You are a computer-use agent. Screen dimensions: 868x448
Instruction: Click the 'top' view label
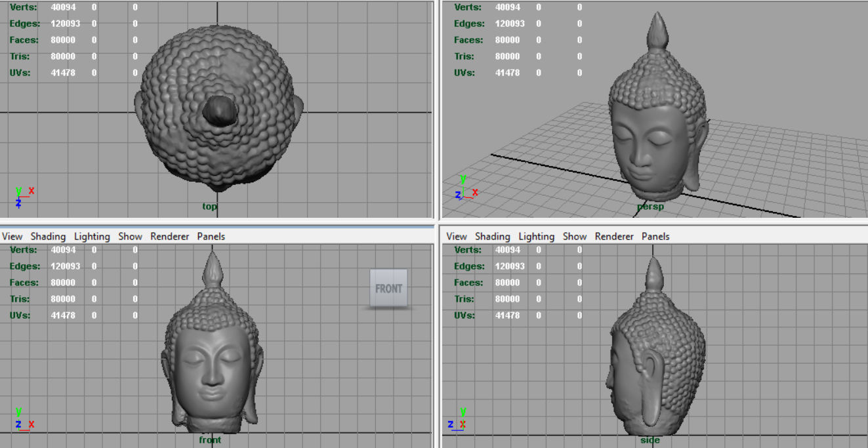209,206
